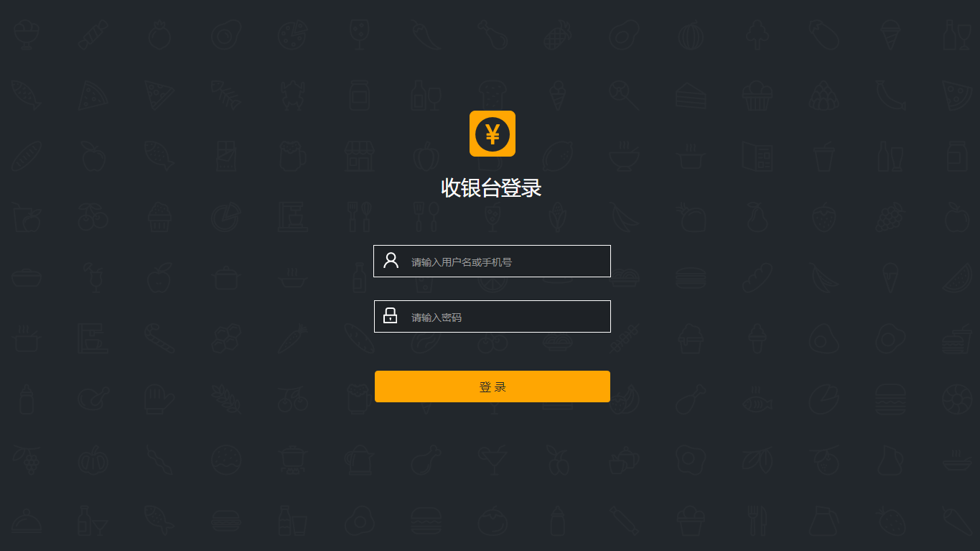Screen dimensions: 980x551
Task: Focus the 请输入密码 password input
Action: point(492,316)
